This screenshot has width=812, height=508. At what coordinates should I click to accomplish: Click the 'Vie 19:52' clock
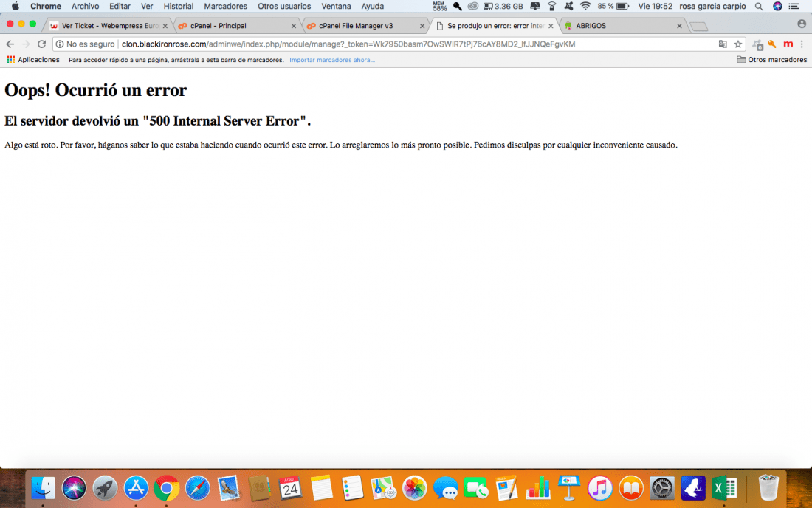coord(655,6)
